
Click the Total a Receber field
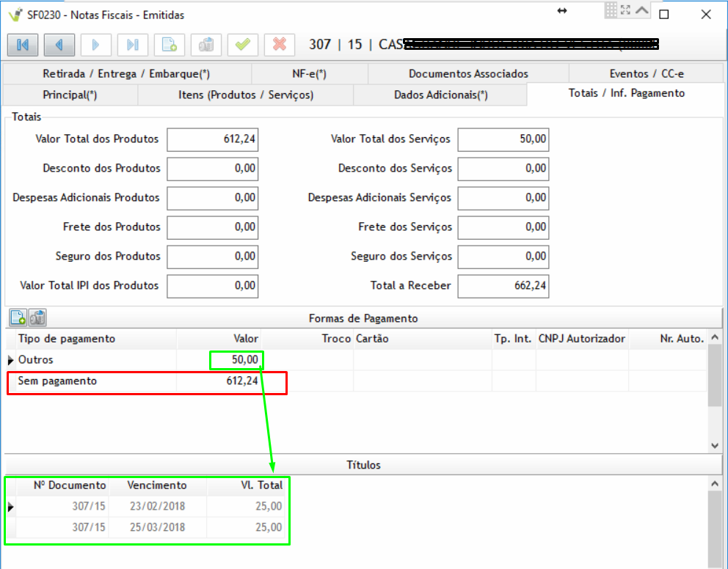coord(503,286)
